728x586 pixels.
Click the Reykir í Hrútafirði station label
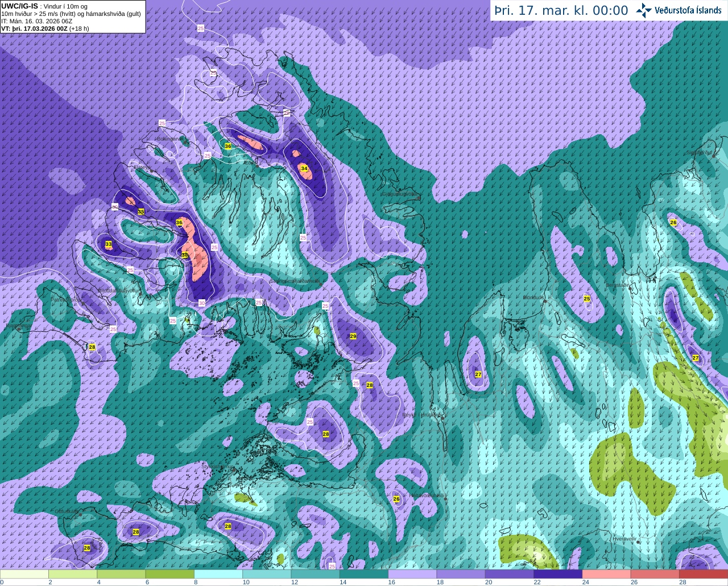421,415
